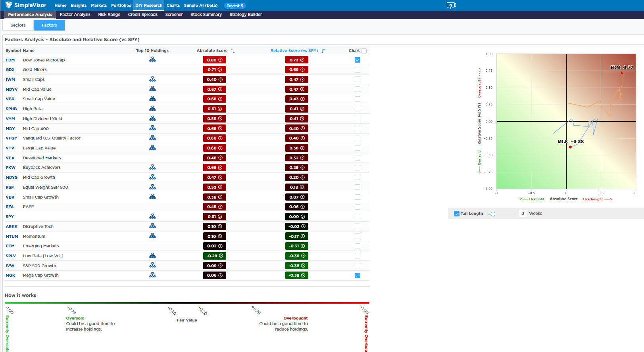Adjust the Tail Length slider handle

pyautogui.click(x=493, y=214)
